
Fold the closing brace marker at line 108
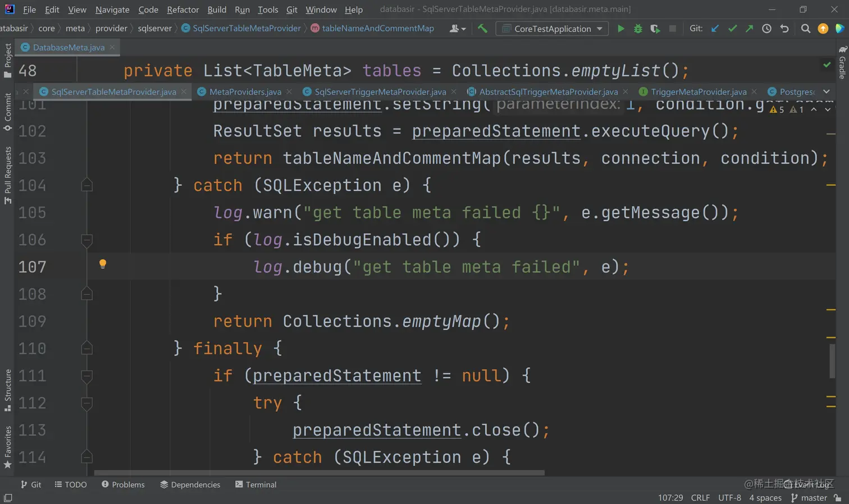(x=86, y=294)
